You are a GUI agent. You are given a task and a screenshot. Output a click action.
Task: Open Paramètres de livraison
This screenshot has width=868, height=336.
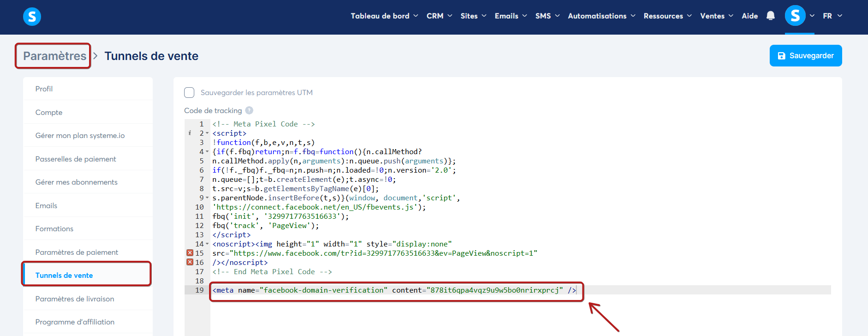88,299
